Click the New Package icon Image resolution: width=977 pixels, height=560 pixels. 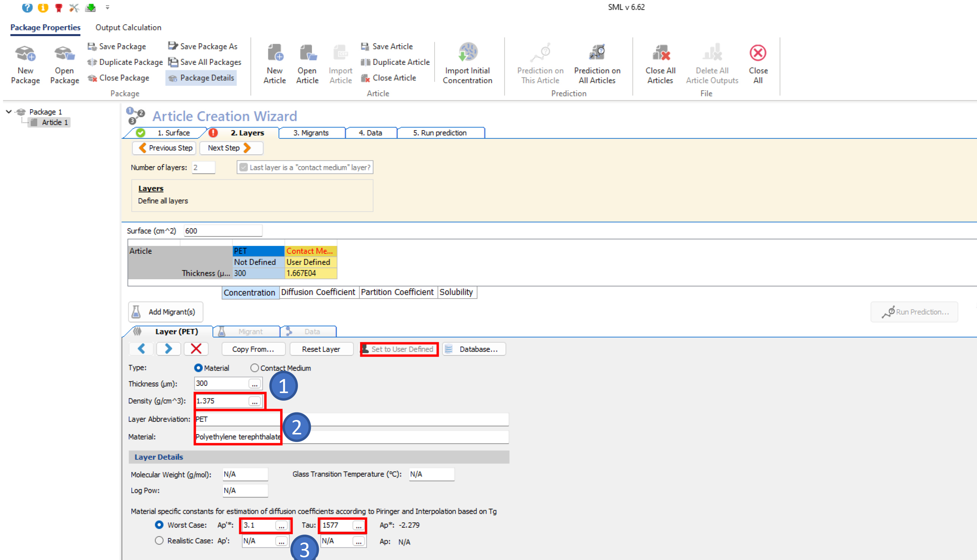click(x=25, y=54)
